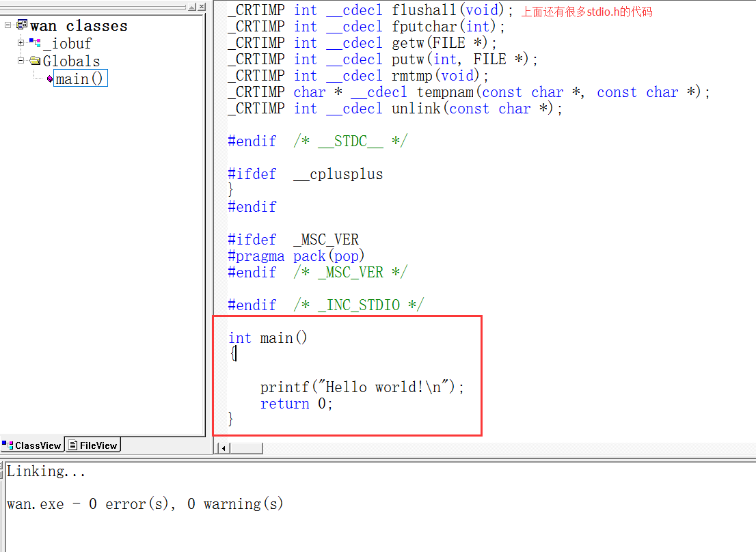Select the _iobuf label in the class tree
This screenshot has height=552, width=756.
(67, 44)
